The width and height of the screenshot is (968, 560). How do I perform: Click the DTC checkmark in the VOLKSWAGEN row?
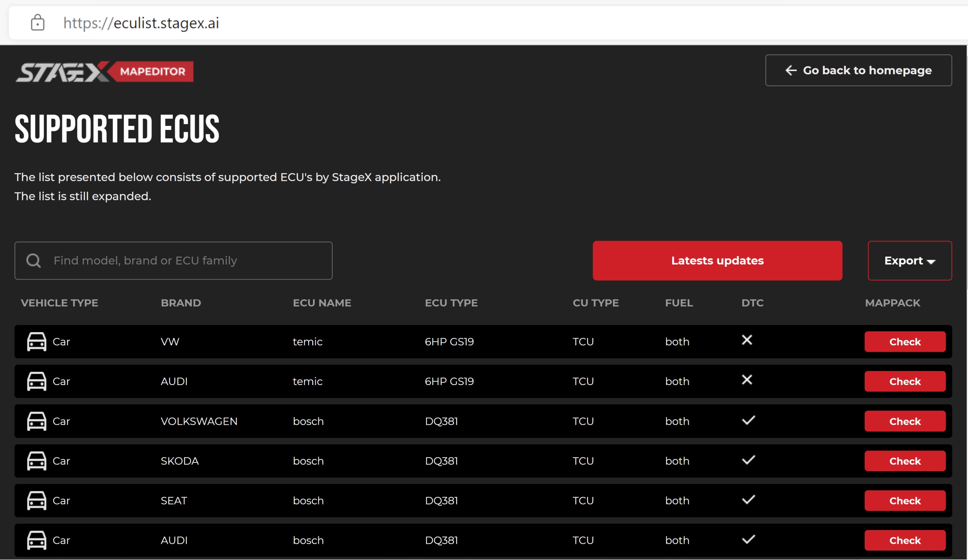coord(748,420)
